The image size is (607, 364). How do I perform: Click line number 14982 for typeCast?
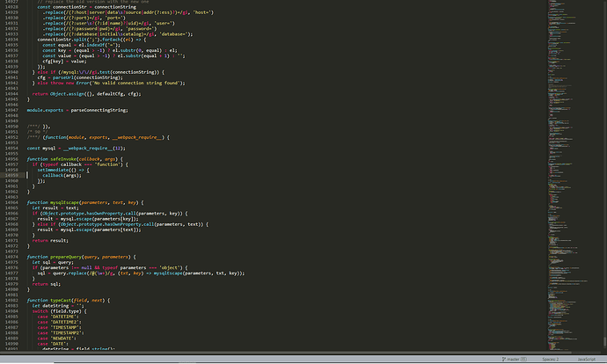click(11, 300)
